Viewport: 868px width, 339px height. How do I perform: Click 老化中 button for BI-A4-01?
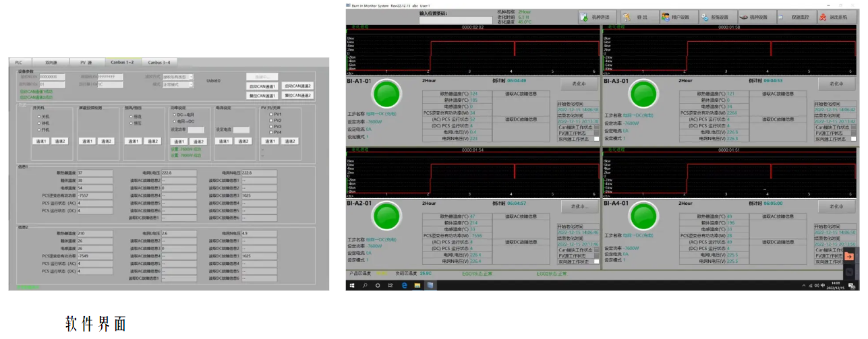[836, 207]
